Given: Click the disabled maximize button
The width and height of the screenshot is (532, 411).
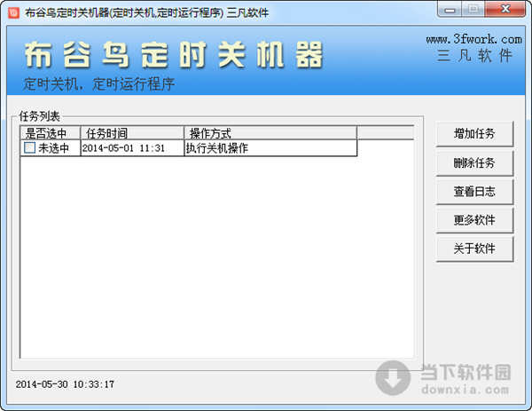Looking at the screenshot, I should 473,10.
